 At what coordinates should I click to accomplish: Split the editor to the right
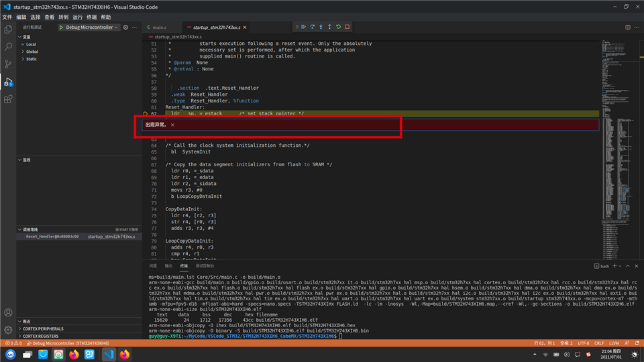tap(628, 27)
